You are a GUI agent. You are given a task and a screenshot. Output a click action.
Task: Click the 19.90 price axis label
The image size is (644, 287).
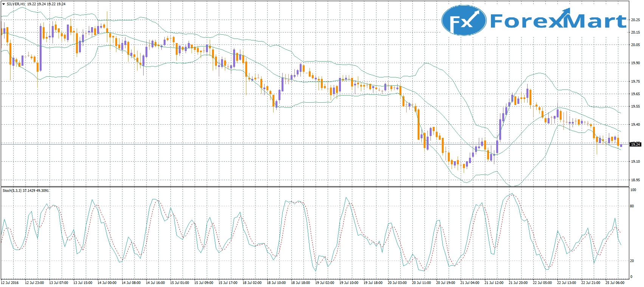tap(635, 63)
